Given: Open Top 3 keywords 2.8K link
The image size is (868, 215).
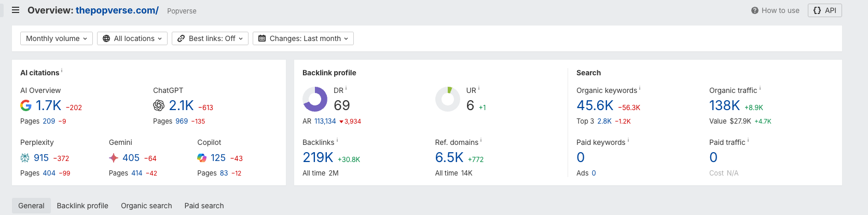Looking at the screenshot, I should (x=604, y=121).
